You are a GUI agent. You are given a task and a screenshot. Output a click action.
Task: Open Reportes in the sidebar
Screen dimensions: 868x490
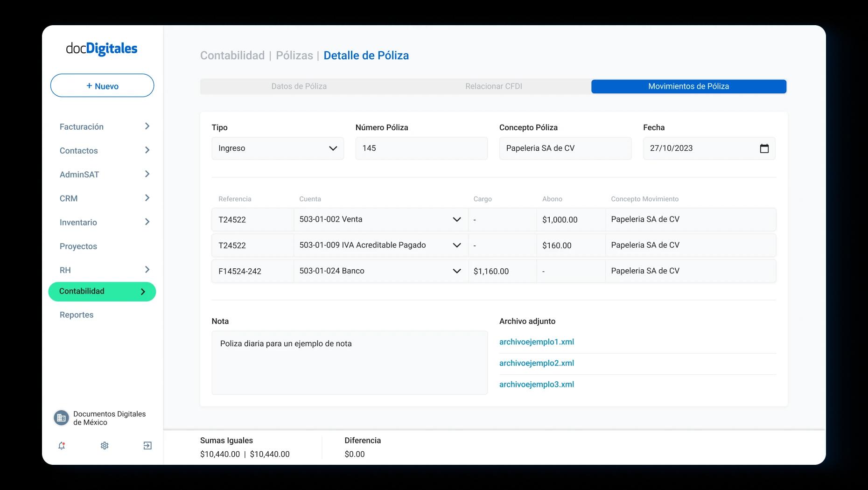click(x=77, y=315)
